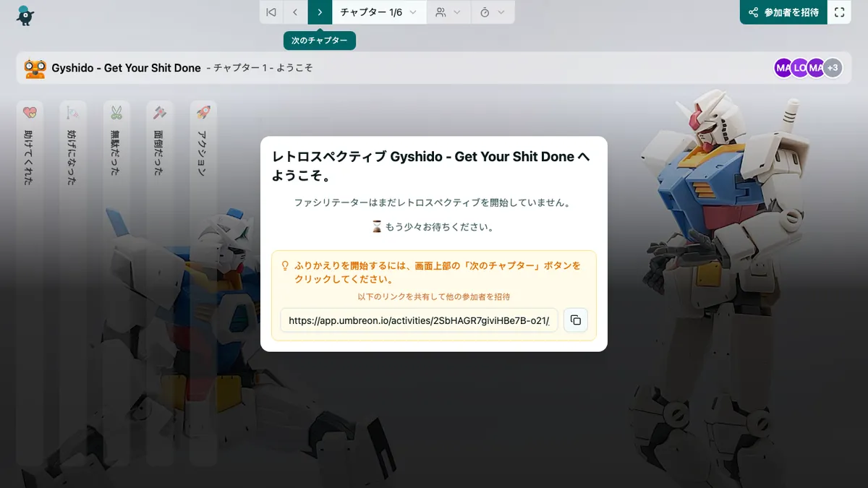Click the previous chapter arrow icon

(x=294, y=12)
